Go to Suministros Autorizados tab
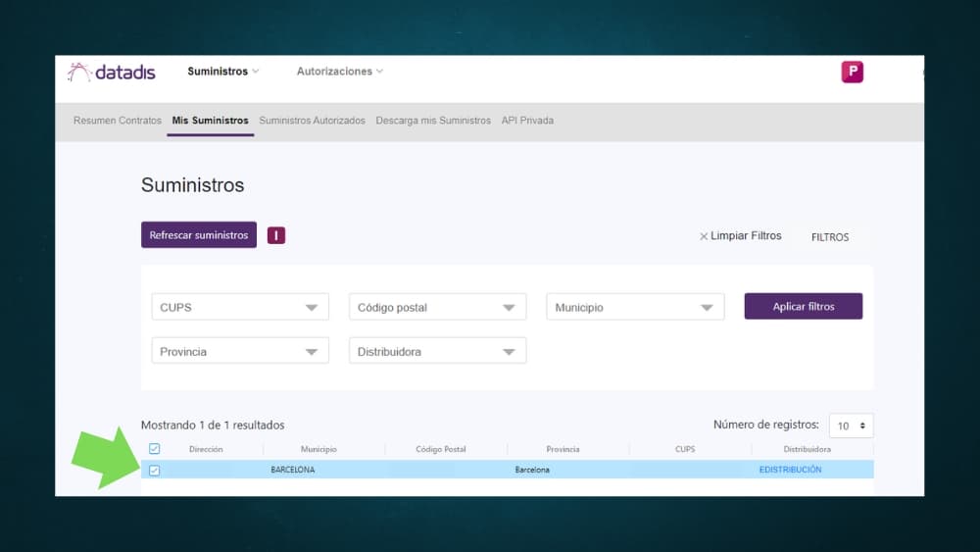Image resolution: width=980 pixels, height=552 pixels. 312,121
